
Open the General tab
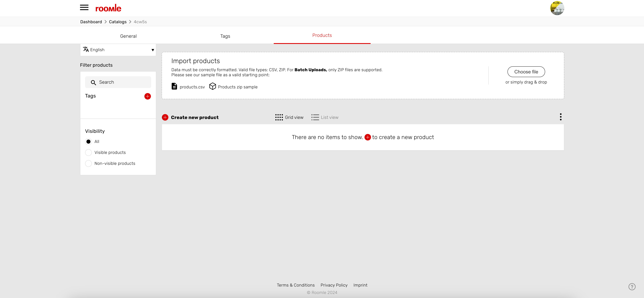click(x=128, y=36)
